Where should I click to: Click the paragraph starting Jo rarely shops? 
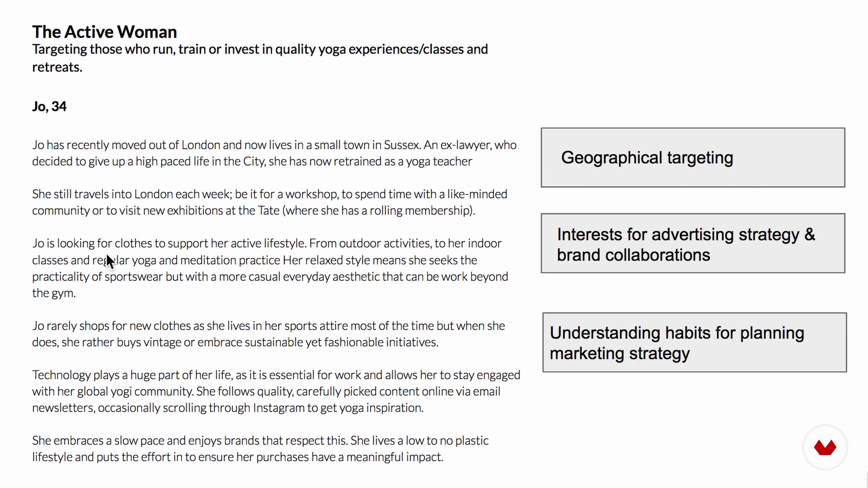point(269,334)
